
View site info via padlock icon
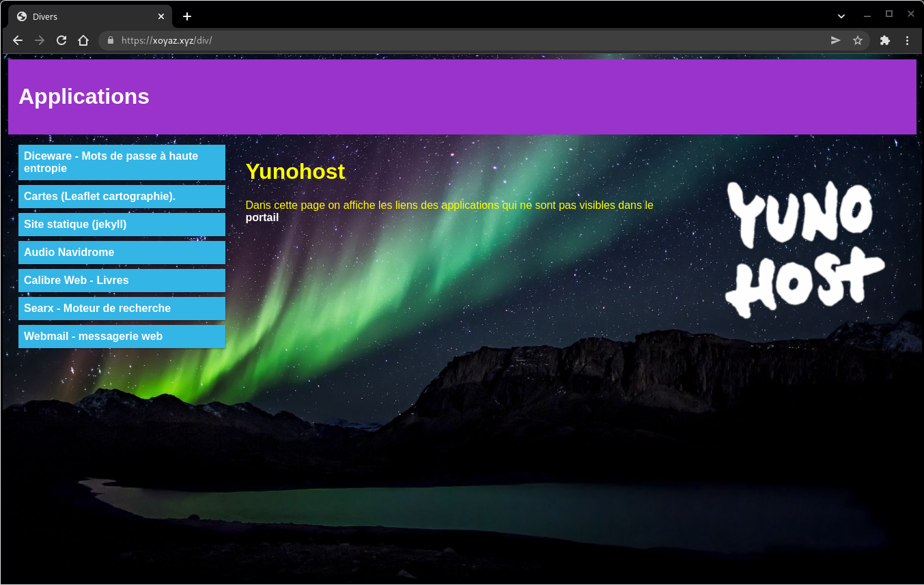[x=111, y=40]
